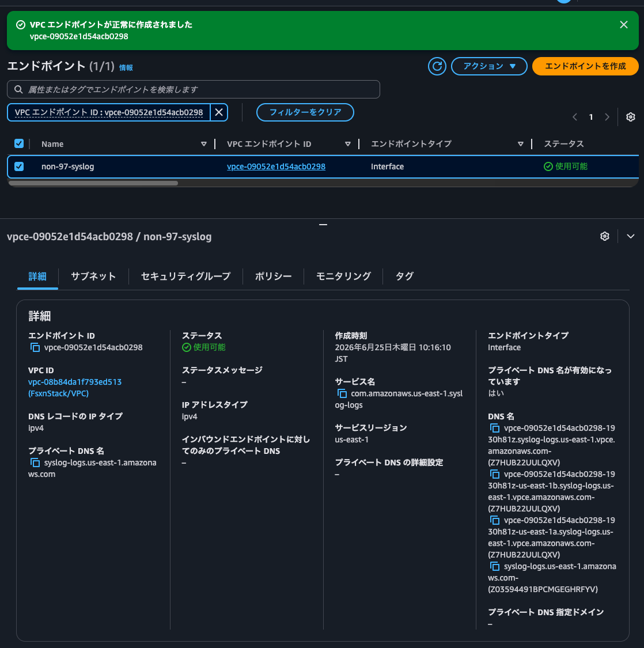This screenshot has width=644, height=648.
Task: Click 使用可能 status in details section
Action: (204, 347)
